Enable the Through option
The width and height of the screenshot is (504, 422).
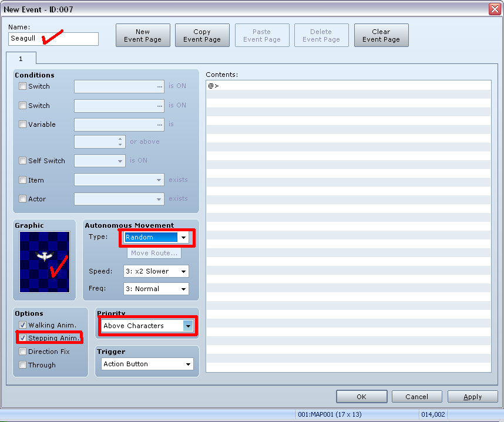click(22, 365)
